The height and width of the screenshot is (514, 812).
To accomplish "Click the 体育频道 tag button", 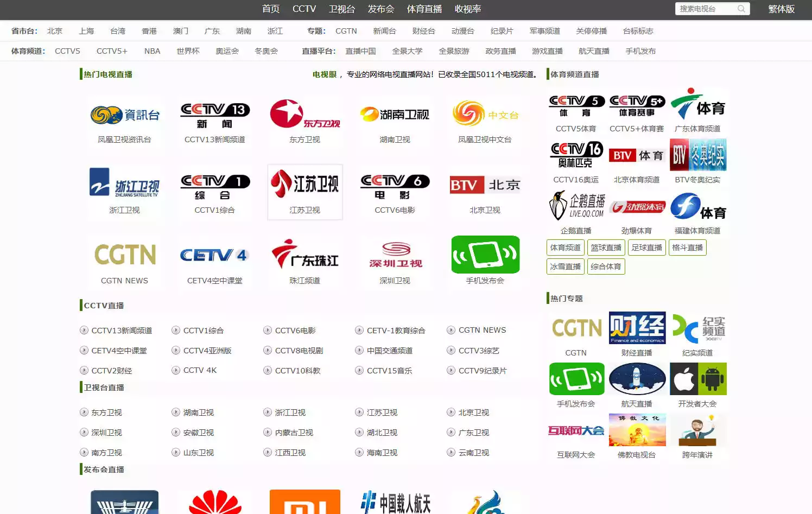I will [566, 248].
